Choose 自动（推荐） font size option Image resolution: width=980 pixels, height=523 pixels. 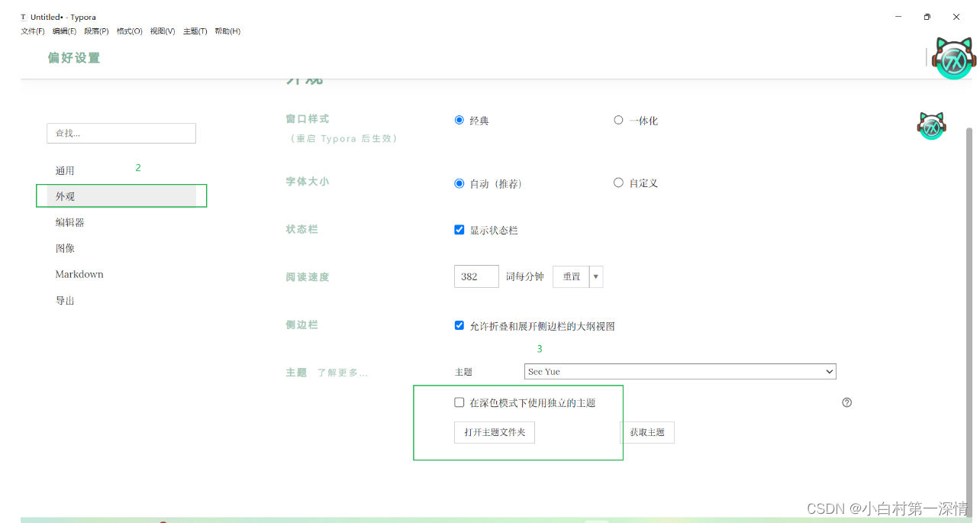click(x=459, y=183)
